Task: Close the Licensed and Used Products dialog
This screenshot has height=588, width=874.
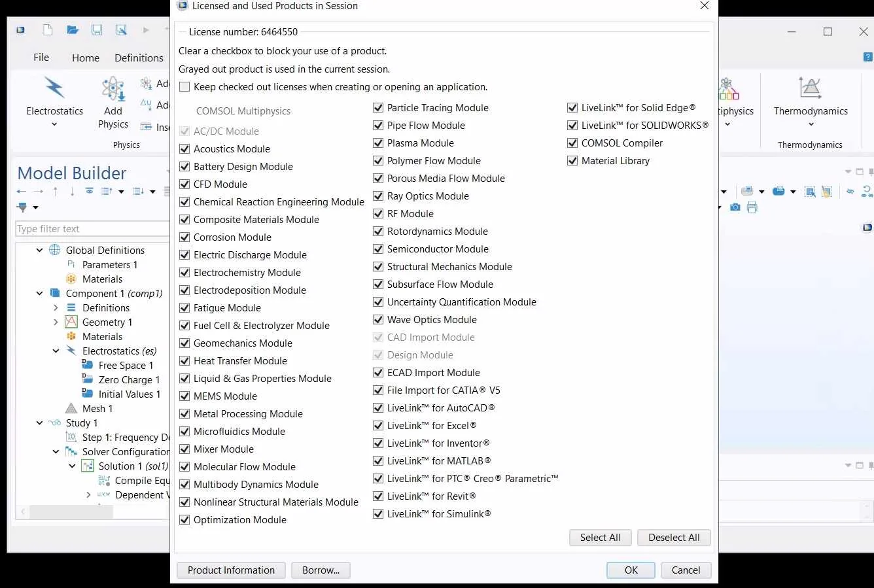Action: pos(704,6)
